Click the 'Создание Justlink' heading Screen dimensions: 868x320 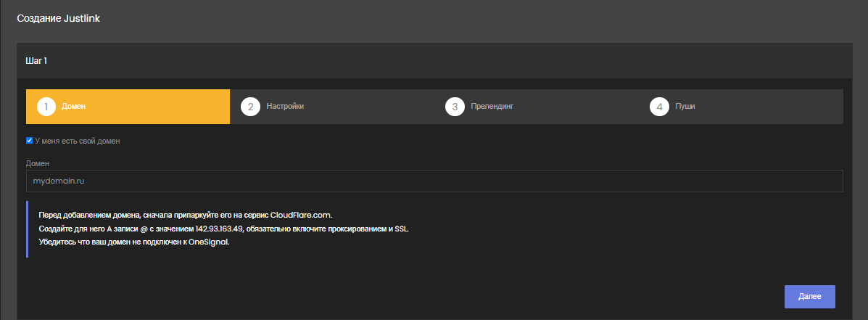click(x=58, y=18)
